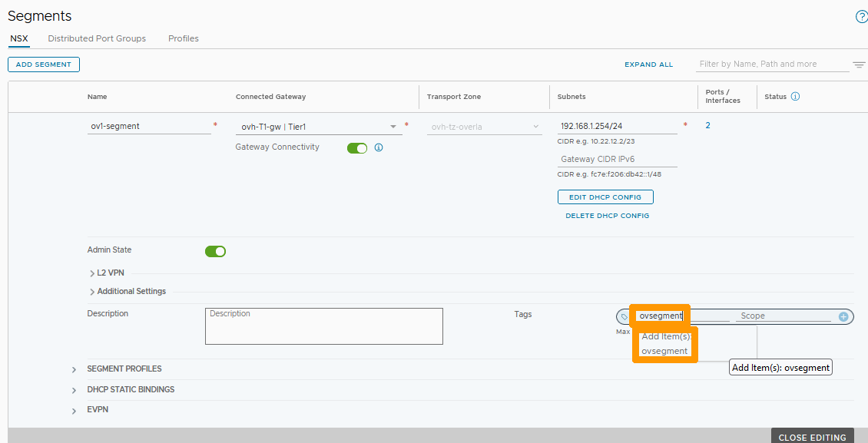Disable the Gateway Connectivity toggle
This screenshot has height=443, width=868.
tap(356, 147)
